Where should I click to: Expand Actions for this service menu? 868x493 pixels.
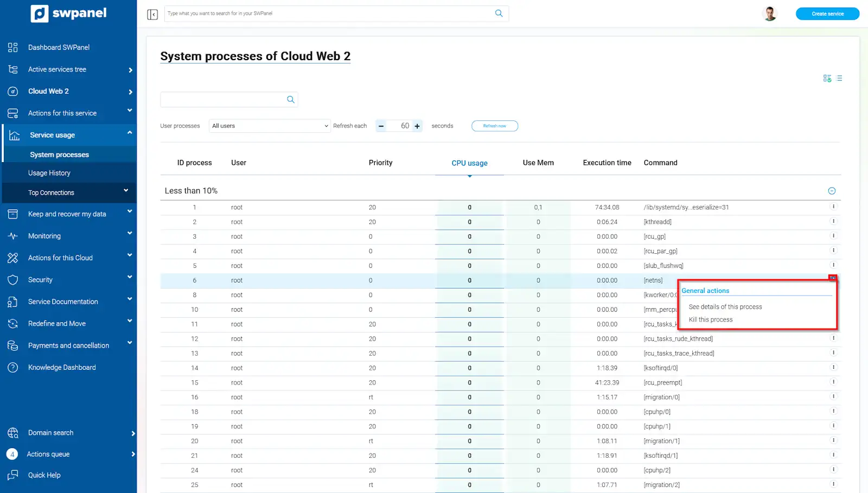130,111
